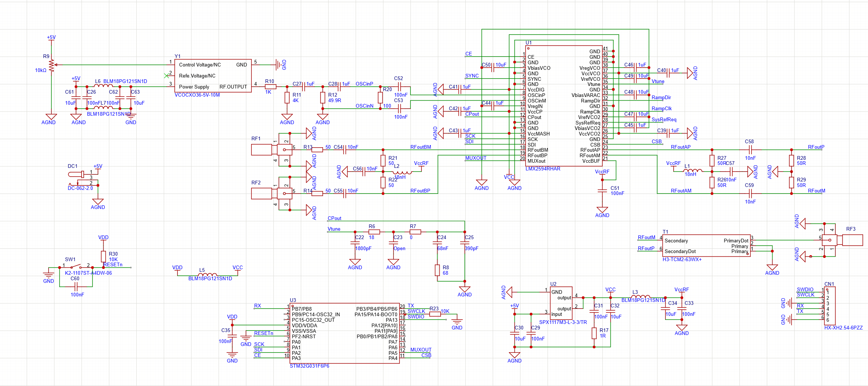Select the CN1 HX-XH2.54-6PZZ header

point(830,305)
